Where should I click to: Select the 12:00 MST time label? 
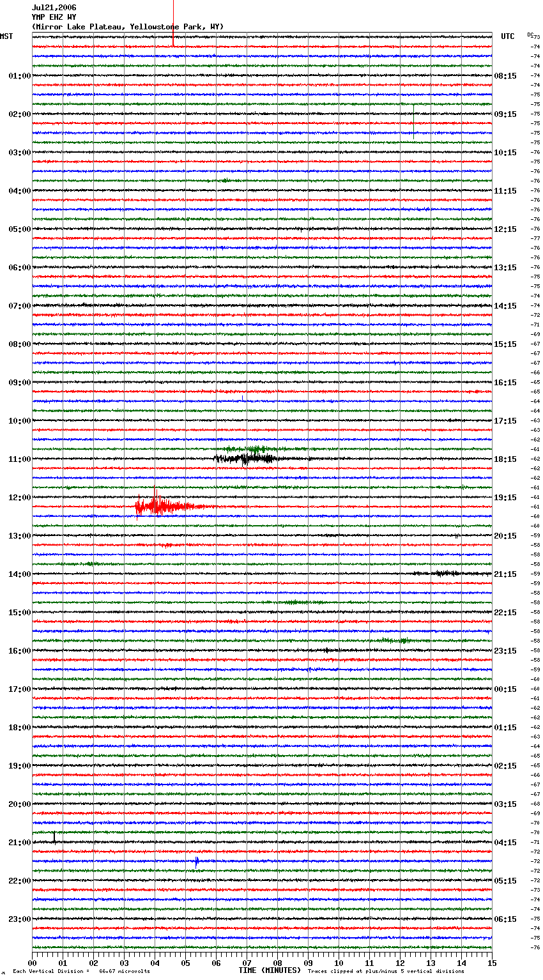pos(20,498)
